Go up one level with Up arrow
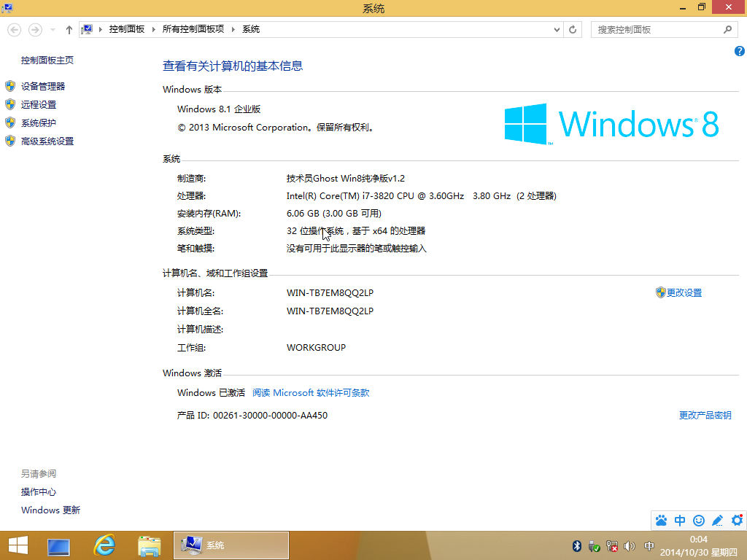Screen dimensions: 747x560 tap(69, 29)
